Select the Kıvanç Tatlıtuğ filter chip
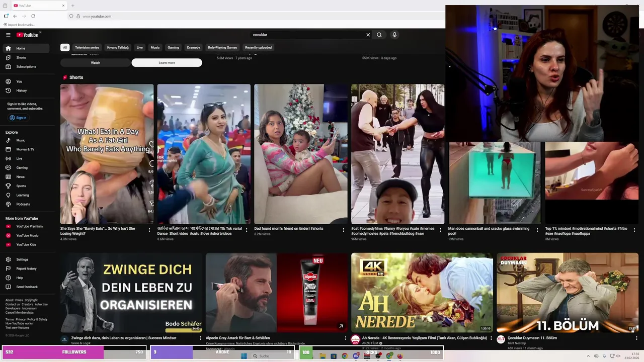644x362 pixels. 118,47
